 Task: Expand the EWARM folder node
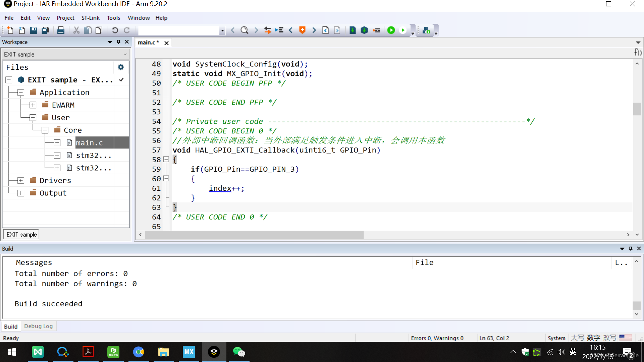tap(33, 105)
